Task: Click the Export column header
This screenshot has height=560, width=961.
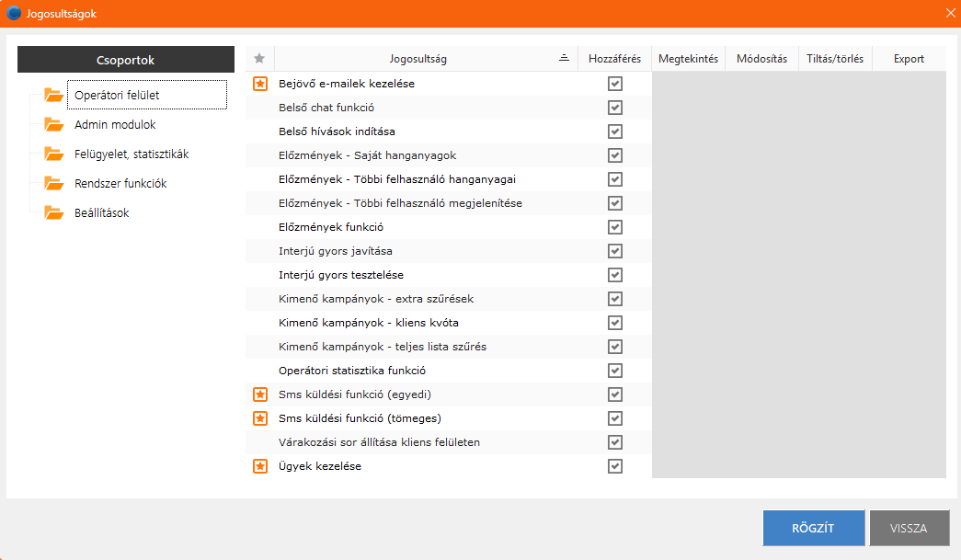Action: pos(909,59)
